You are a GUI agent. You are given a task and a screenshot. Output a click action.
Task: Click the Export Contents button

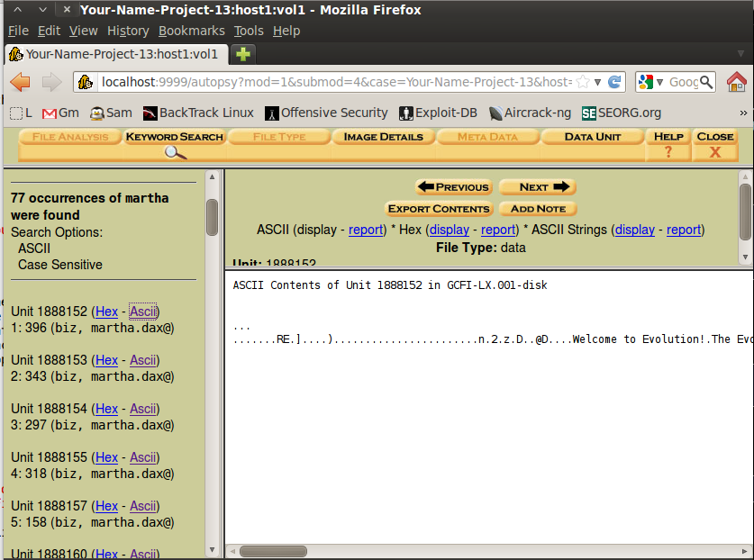(x=439, y=209)
